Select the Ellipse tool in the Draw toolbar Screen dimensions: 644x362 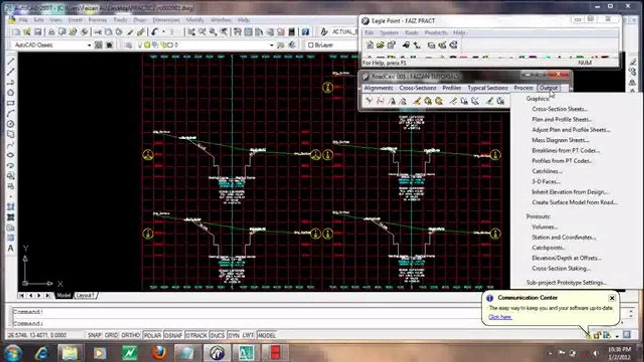[x=11, y=155]
